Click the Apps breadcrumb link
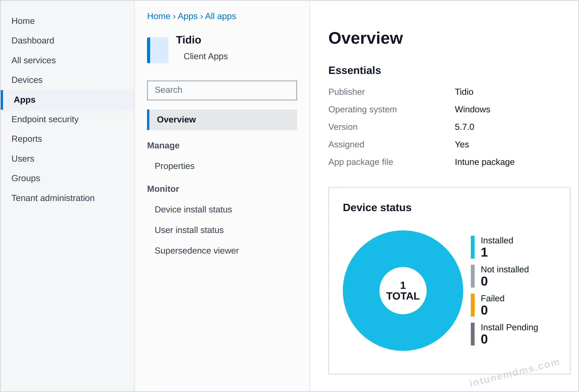The width and height of the screenshot is (579, 392). point(188,16)
